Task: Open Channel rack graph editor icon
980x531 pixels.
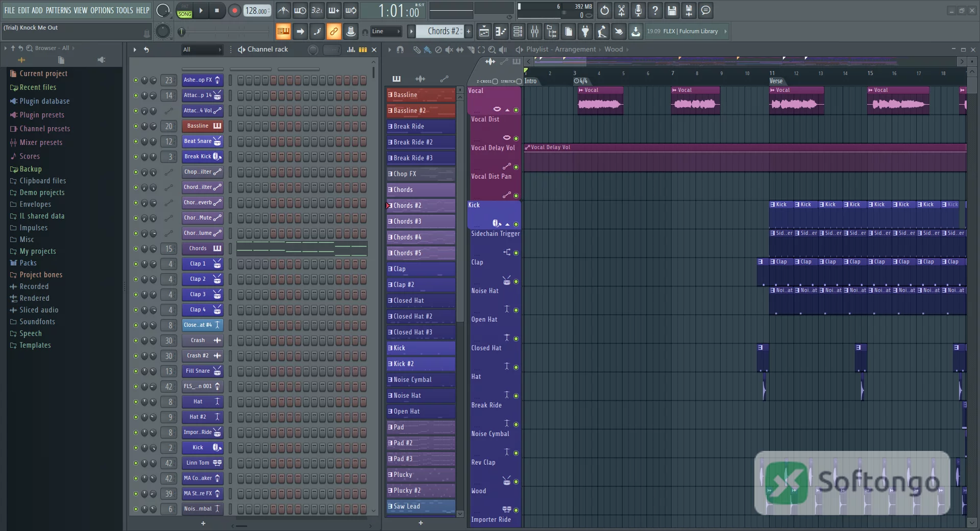Action: coord(351,49)
